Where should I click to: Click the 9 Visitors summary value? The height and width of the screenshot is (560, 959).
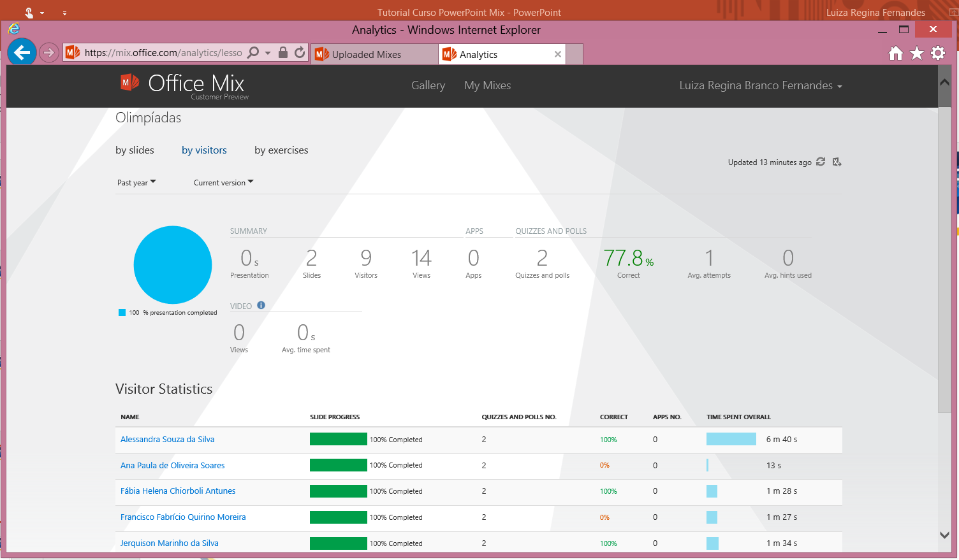tap(366, 258)
